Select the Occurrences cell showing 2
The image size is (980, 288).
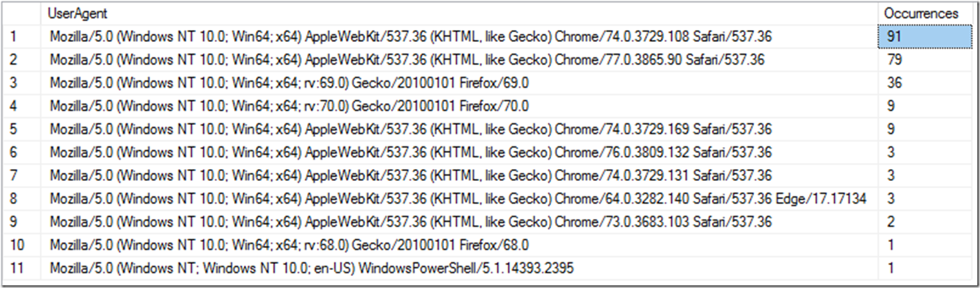coord(924,222)
